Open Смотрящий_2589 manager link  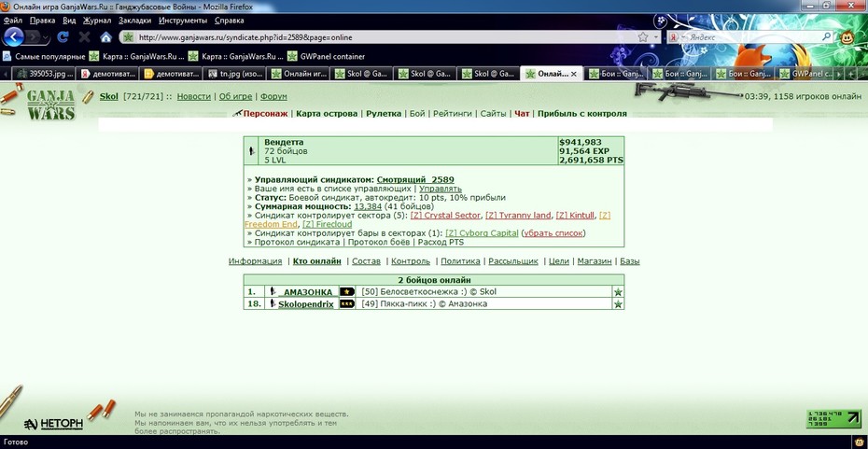tap(415, 180)
